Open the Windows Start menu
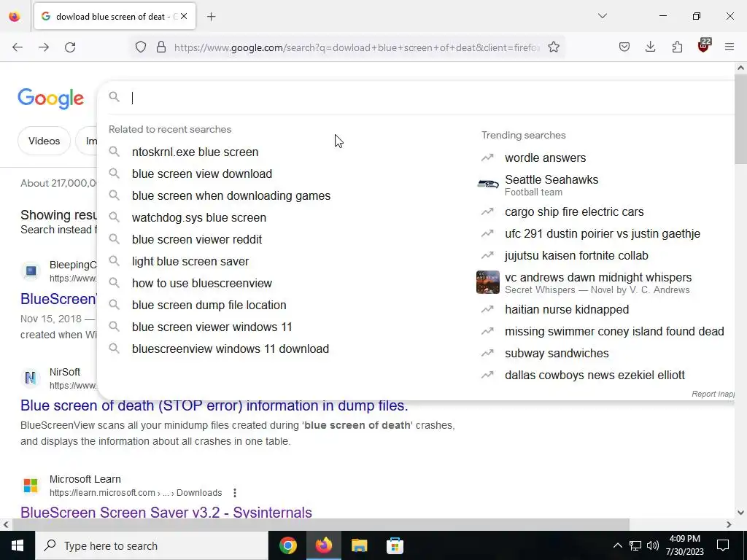Image resolution: width=747 pixels, height=560 pixels. (18, 545)
